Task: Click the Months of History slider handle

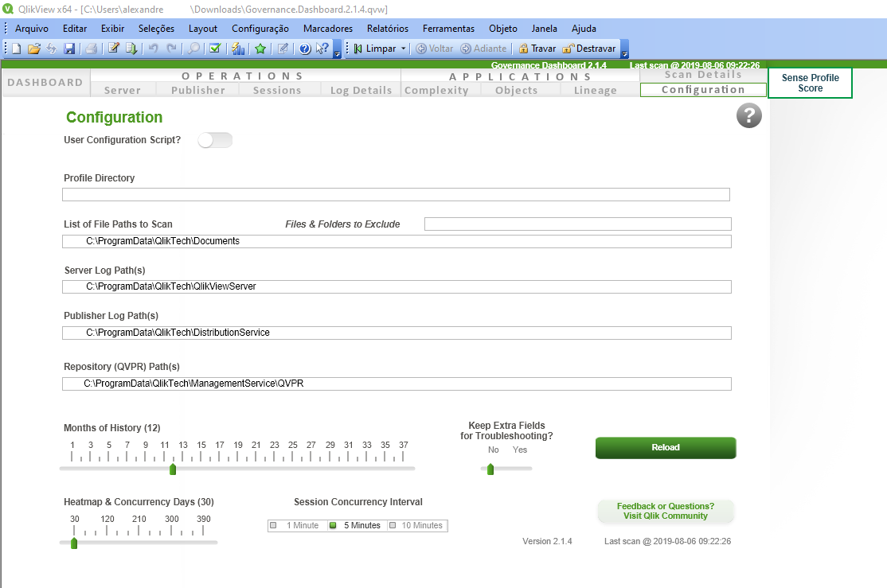Action: (173, 469)
